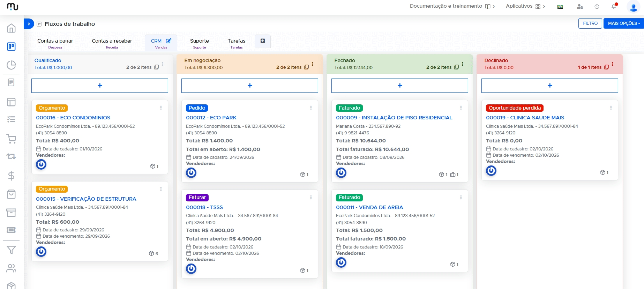Open options menu on 000016 card

click(x=161, y=108)
